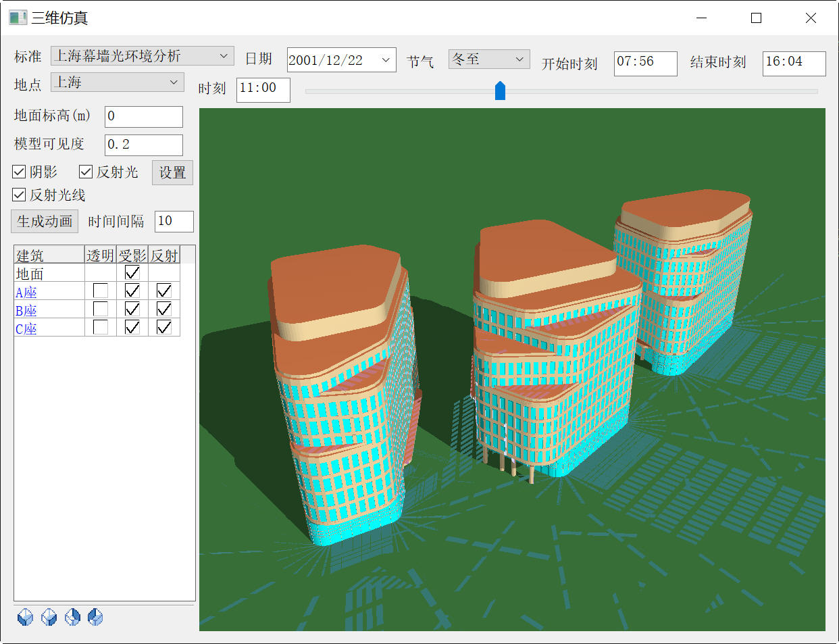Screen dimensions: 839x644
Task: Select the 地面 row label
Action: [x=30, y=274]
